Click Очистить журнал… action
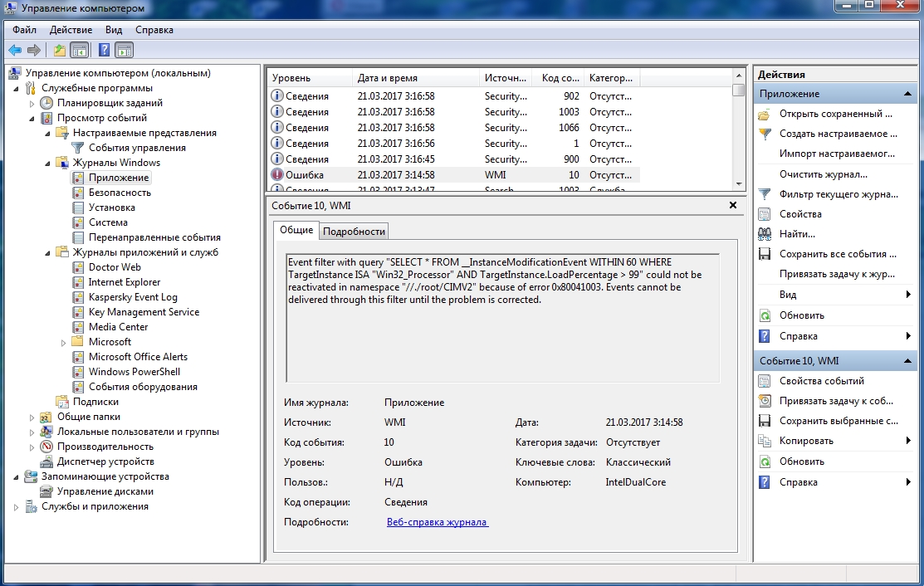The width and height of the screenshot is (924, 586). click(824, 174)
